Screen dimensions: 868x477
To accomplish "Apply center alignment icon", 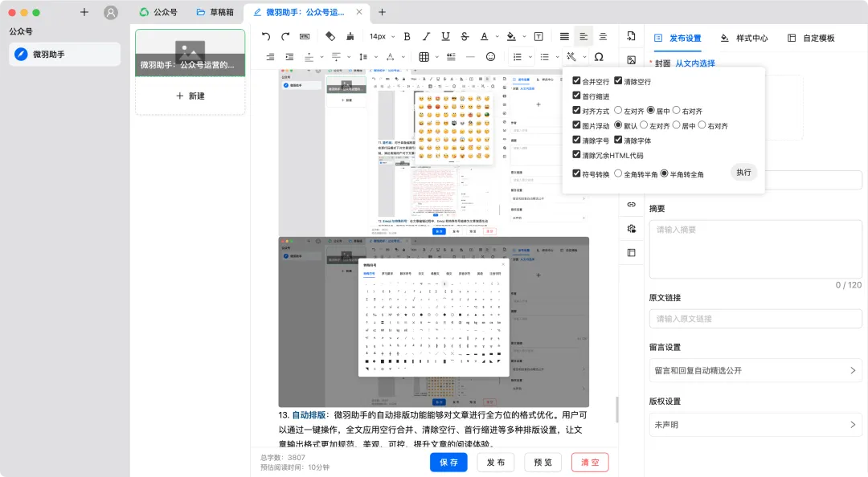I will pos(603,36).
